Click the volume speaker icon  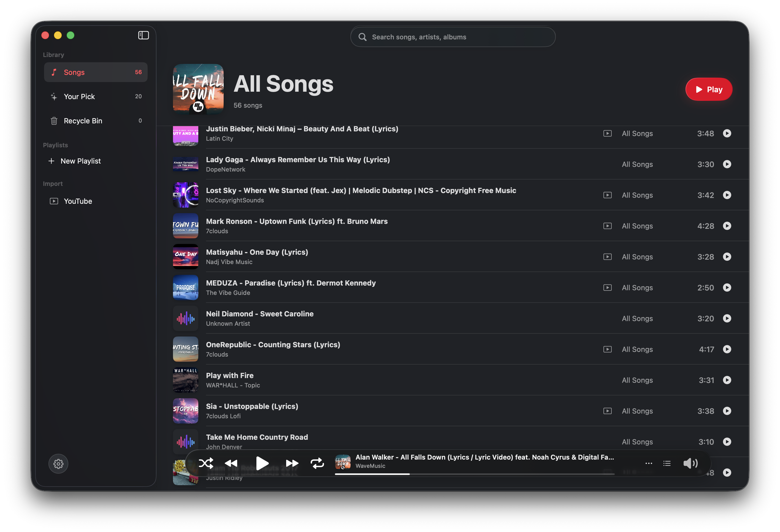pyautogui.click(x=690, y=463)
